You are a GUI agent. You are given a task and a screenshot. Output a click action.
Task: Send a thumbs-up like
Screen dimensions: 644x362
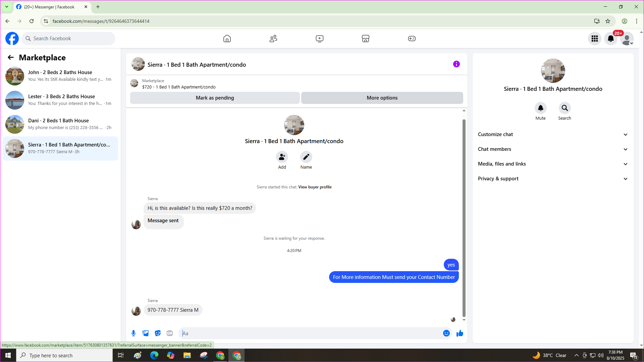[x=460, y=333]
